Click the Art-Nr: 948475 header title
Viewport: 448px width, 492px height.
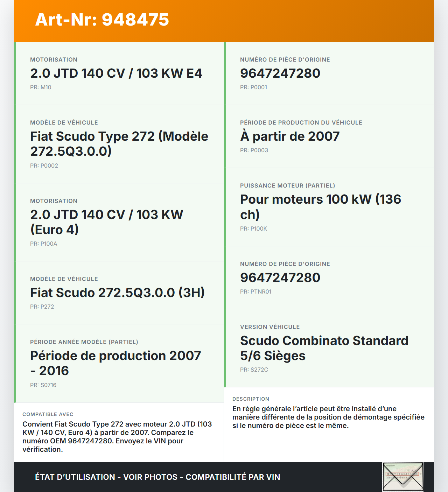[x=102, y=20]
